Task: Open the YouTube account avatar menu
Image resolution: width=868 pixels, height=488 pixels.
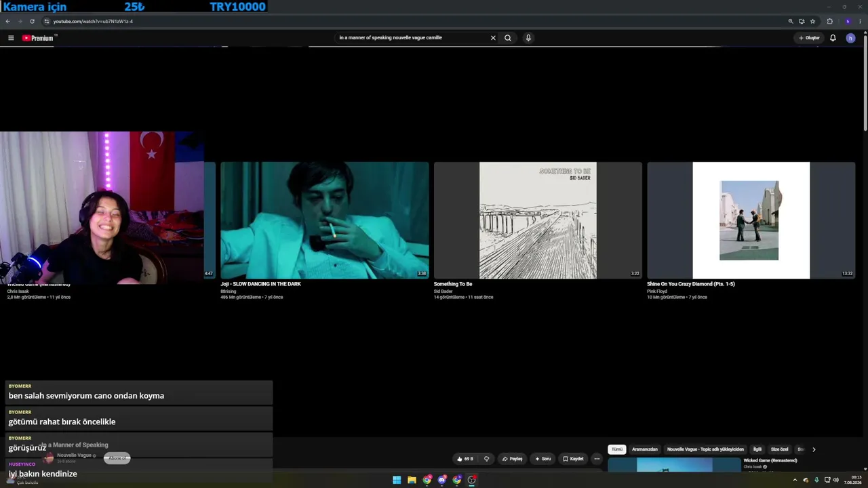Action: pos(850,38)
